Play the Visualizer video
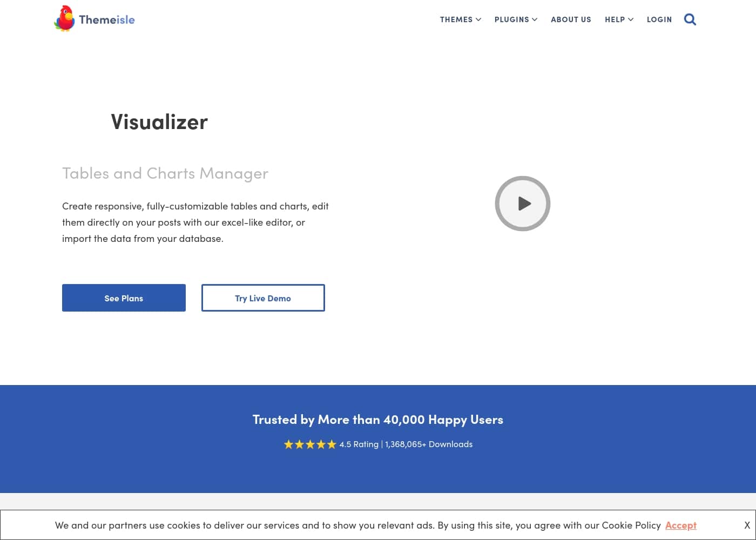Image resolution: width=756 pixels, height=540 pixels. point(523,204)
